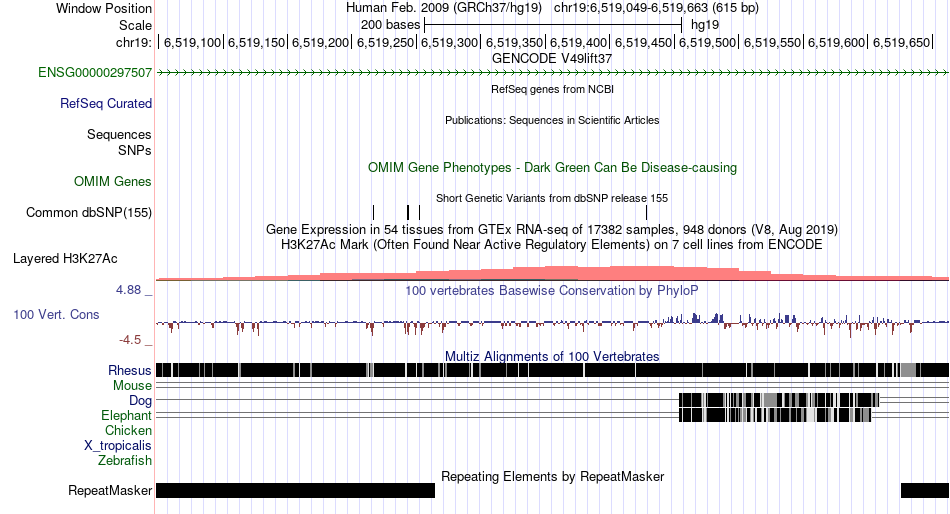Click the Multiz Alignments of 100 Vertebrates title
This screenshot has height=514, width=950.
tap(552, 356)
